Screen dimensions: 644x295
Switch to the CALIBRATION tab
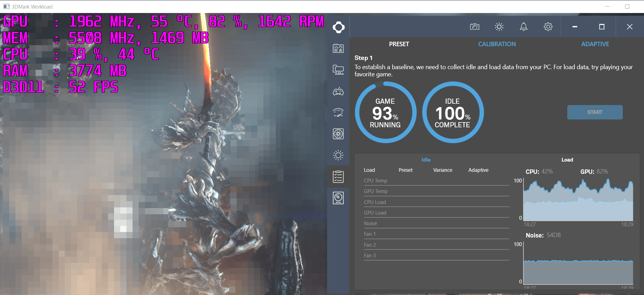pos(497,44)
